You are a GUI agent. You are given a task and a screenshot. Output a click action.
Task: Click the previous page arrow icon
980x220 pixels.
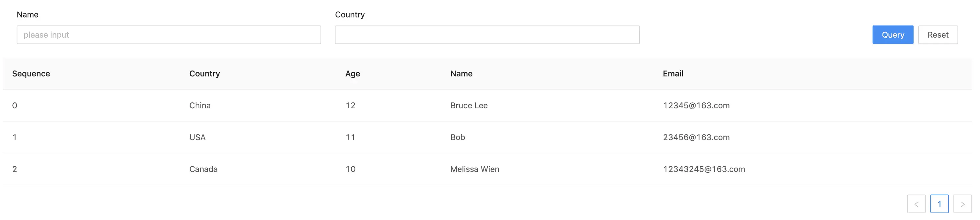916,204
